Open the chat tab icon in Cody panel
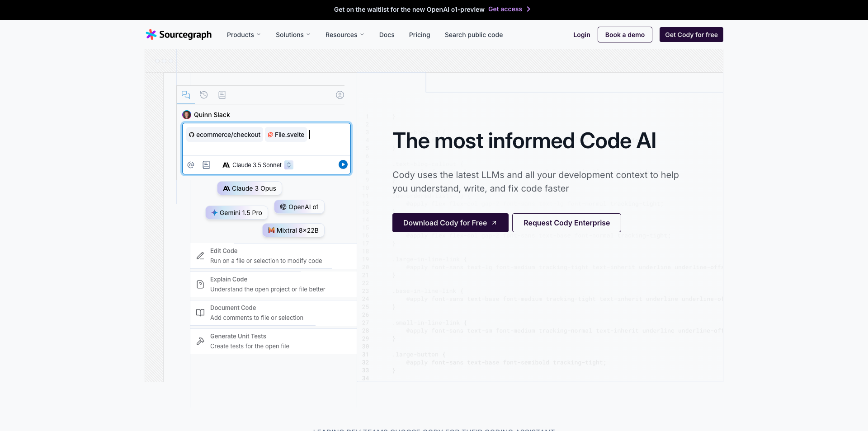The image size is (868, 431). click(186, 95)
